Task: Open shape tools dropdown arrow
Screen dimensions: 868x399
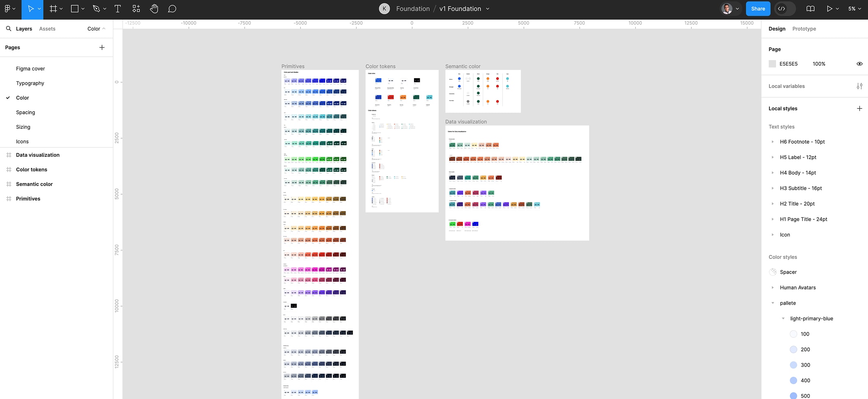Action: [x=83, y=9]
